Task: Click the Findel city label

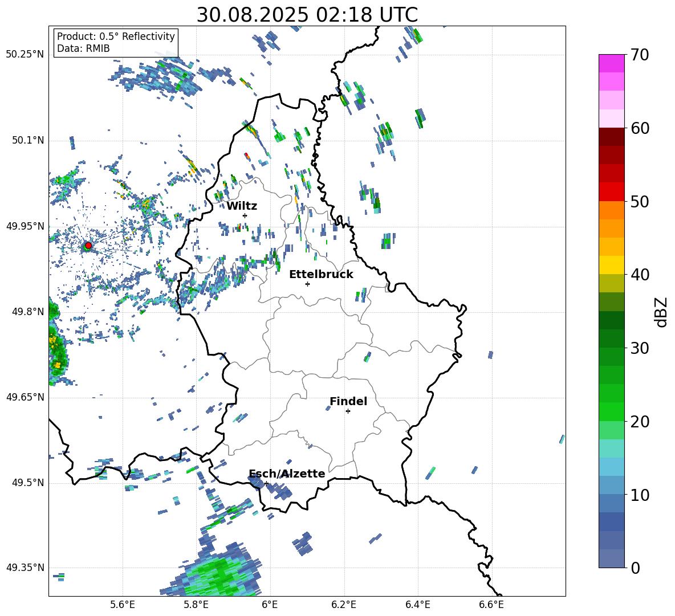Action: (x=348, y=401)
